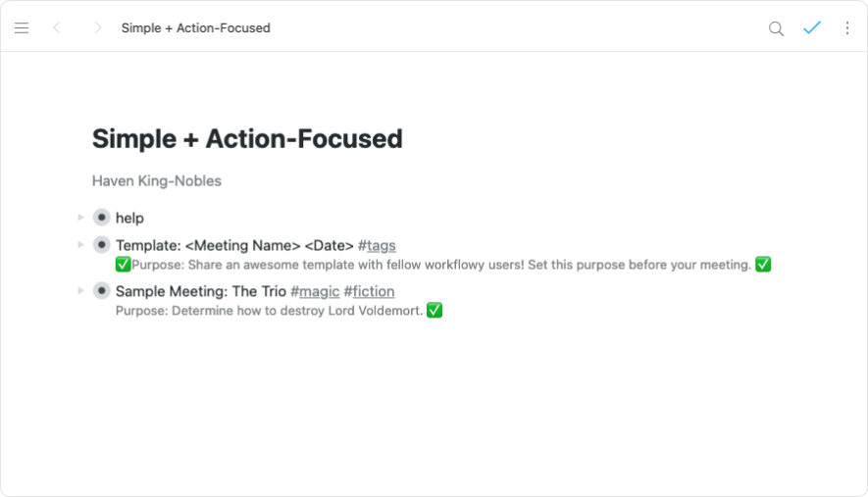Zoom into the Sample Meeting bullet
868x497 pixels.
coord(101,291)
